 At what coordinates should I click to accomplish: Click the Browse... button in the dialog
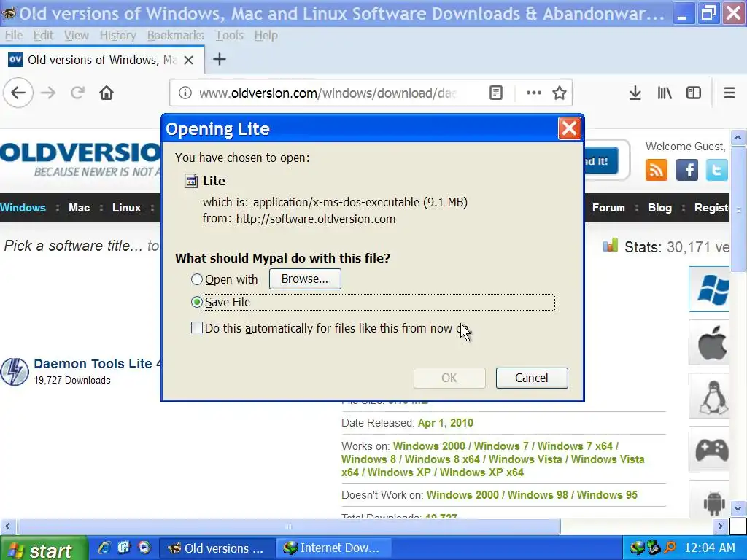pyautogui.click(x=305, y=279)
